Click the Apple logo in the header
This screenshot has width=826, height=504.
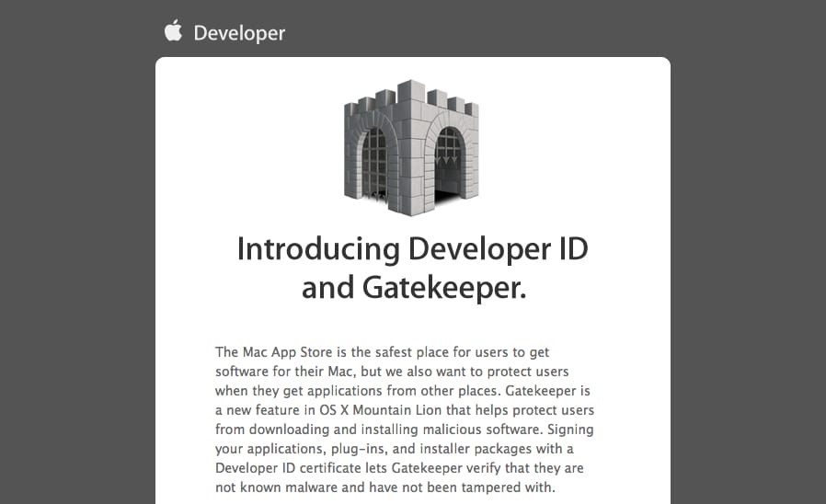[173, 30]
